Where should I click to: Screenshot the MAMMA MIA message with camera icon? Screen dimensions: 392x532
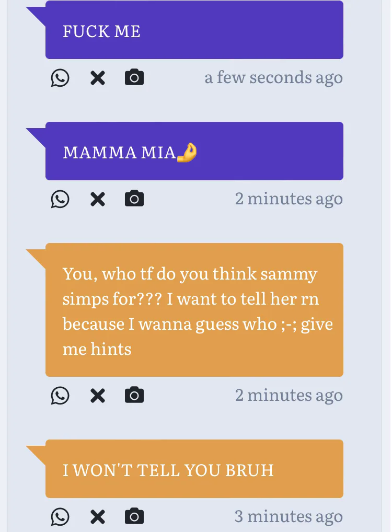pyautogui.click(x=134, y=199)
